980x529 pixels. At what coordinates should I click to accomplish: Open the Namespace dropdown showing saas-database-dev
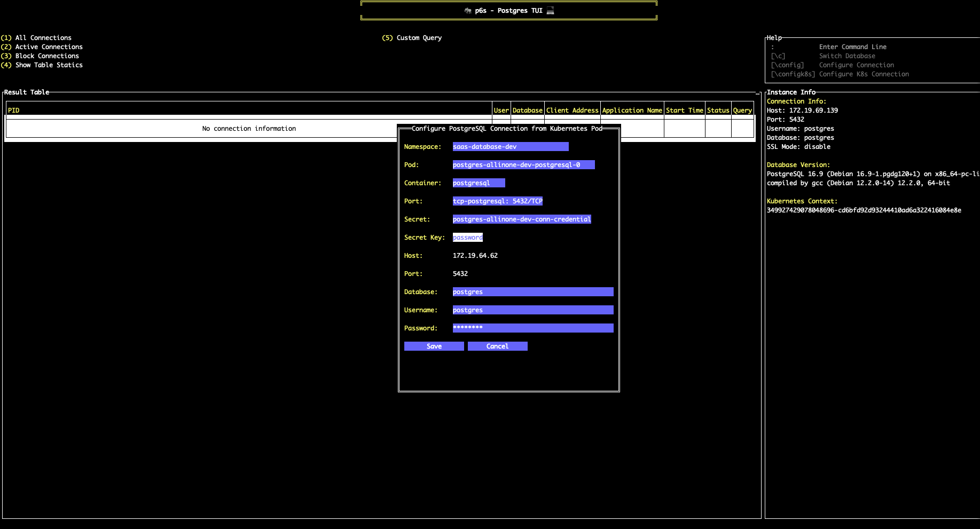511,147
